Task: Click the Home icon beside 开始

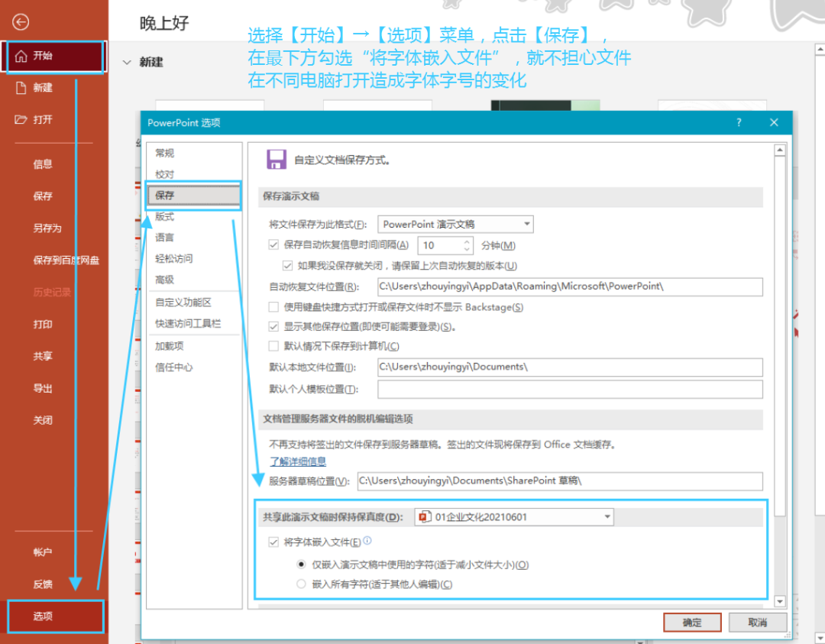Action: [x=21, y=57]
